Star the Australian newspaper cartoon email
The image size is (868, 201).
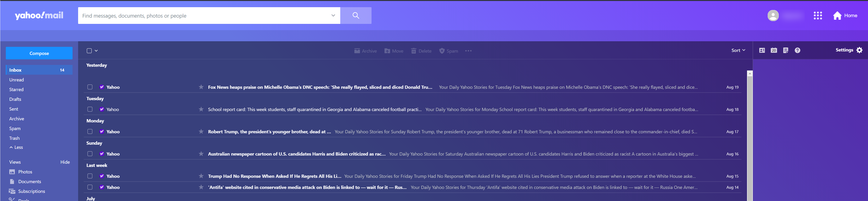click(x=201, y=154)
